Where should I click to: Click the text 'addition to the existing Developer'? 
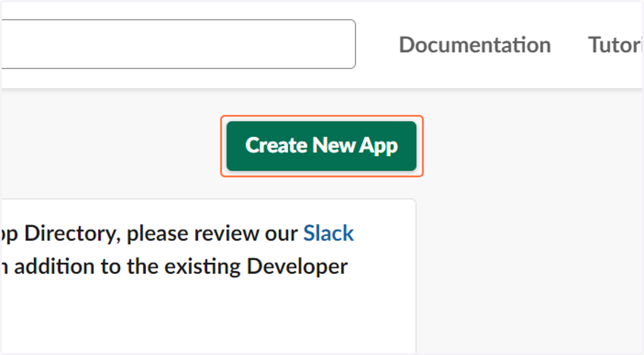pos(181,266)
